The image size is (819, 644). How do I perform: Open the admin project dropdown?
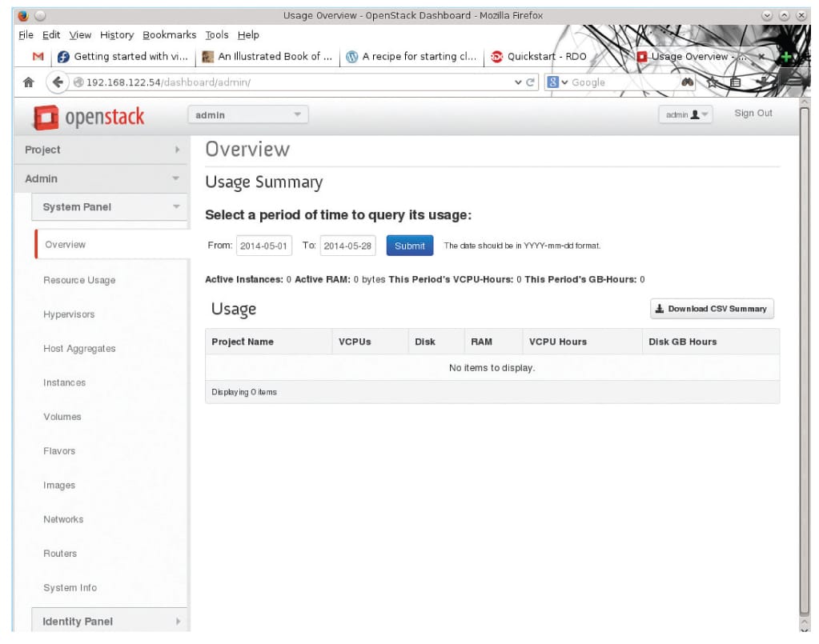click(248, 115)
